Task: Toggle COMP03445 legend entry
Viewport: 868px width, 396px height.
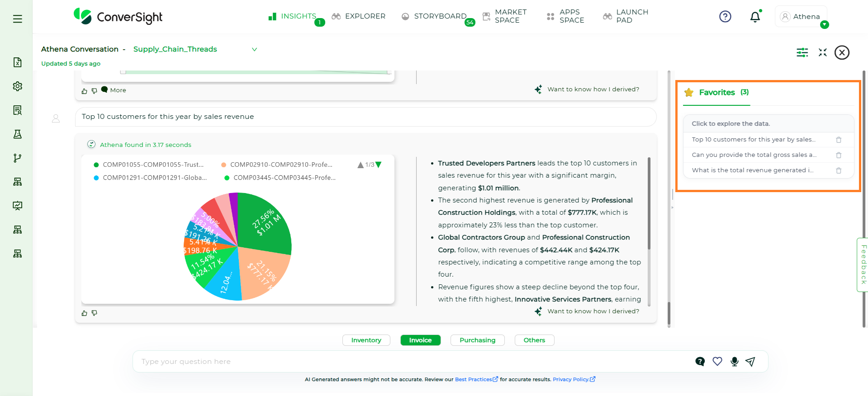Action: pos(280,178)
